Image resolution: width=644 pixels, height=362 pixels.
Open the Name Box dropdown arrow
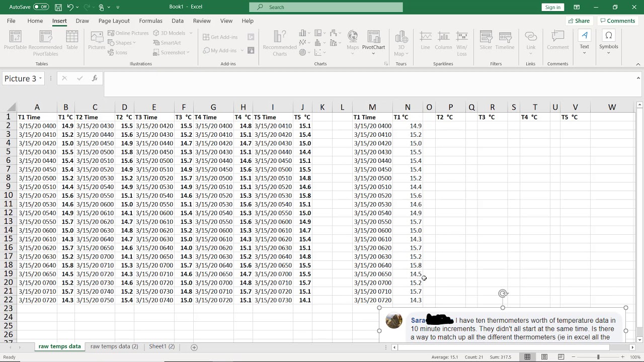[x=40, y=78]
